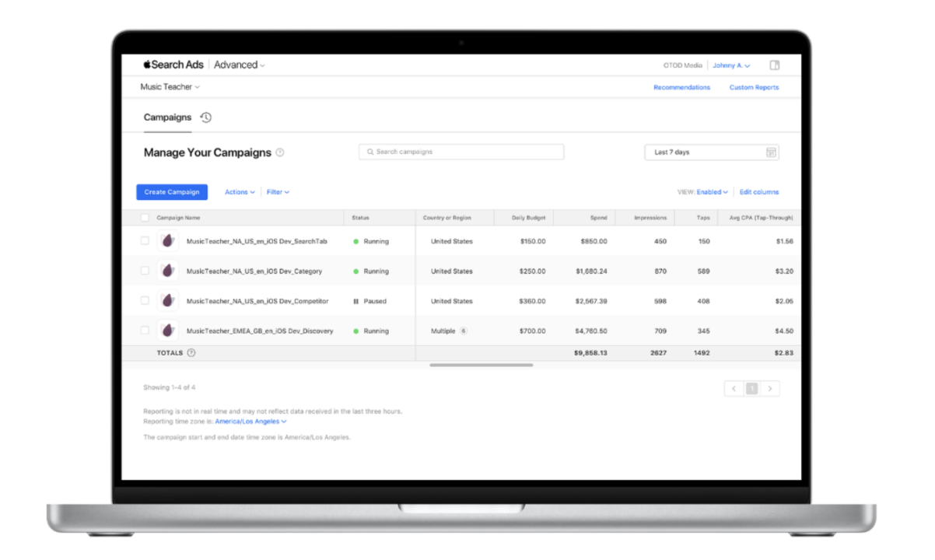
Task: Click the Edit columns link
Action: tap(759, 192)
